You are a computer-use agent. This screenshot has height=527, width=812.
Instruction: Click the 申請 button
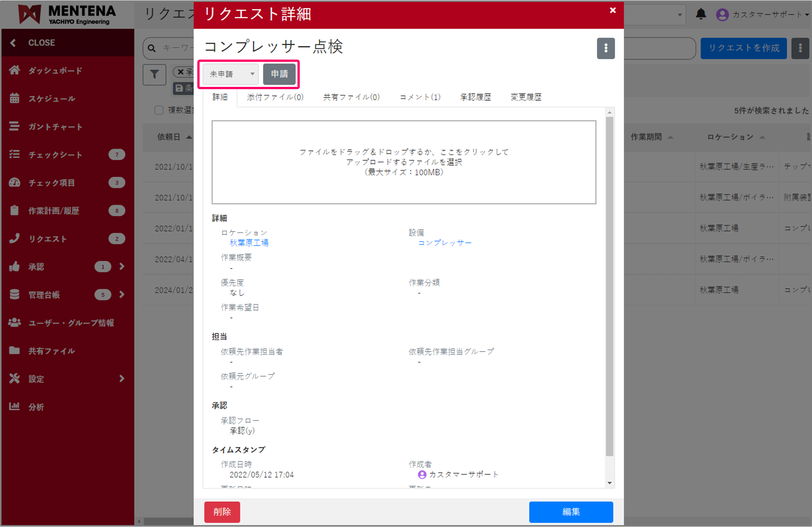(280, 74)
